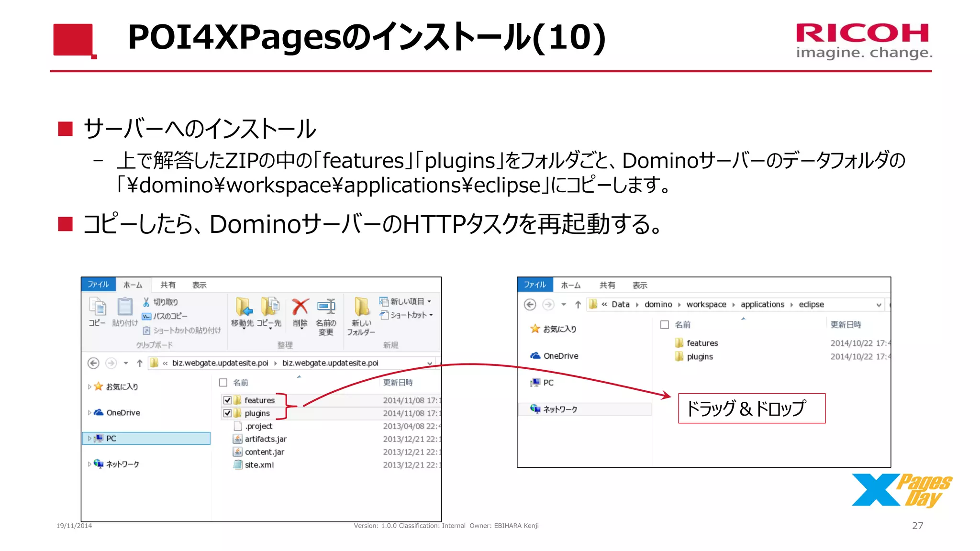Uncheck the features folder checkbox
Viewport: 980px width, 551px height.
click(228, 400)
